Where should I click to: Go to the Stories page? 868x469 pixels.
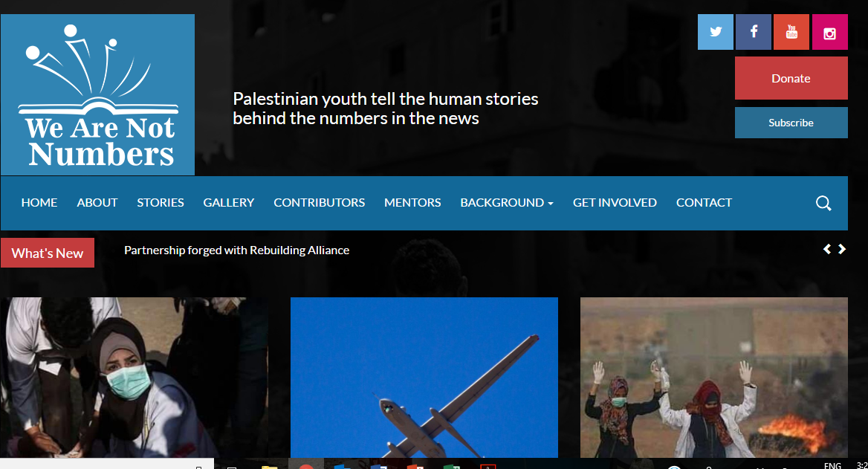pos(160,203)
